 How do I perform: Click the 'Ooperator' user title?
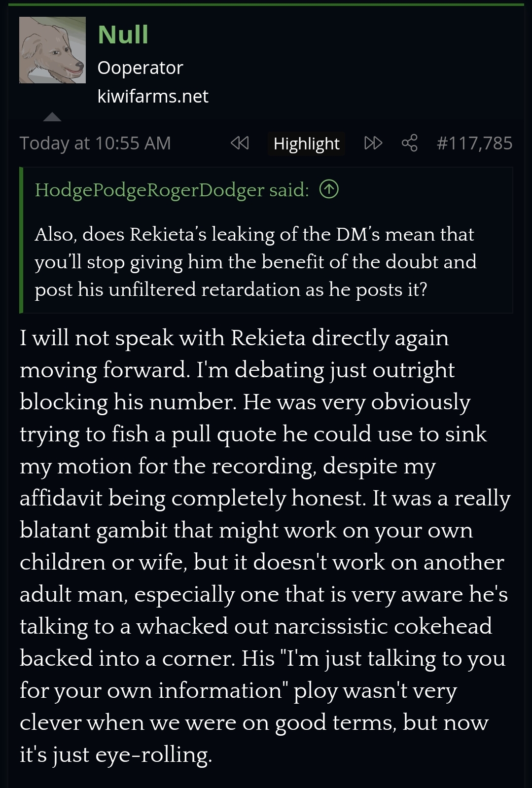coord(140,68)
